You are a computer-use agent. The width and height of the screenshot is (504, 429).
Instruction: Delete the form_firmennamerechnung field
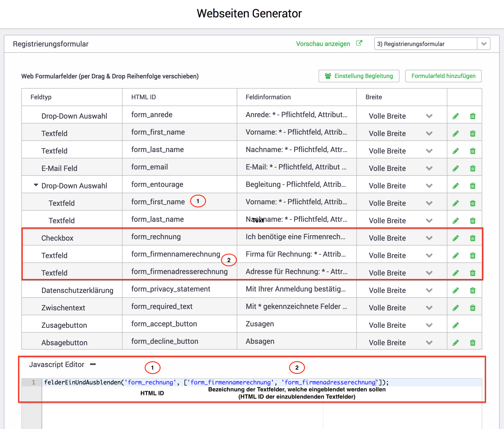pyautogui.click(x=472, y=256)
